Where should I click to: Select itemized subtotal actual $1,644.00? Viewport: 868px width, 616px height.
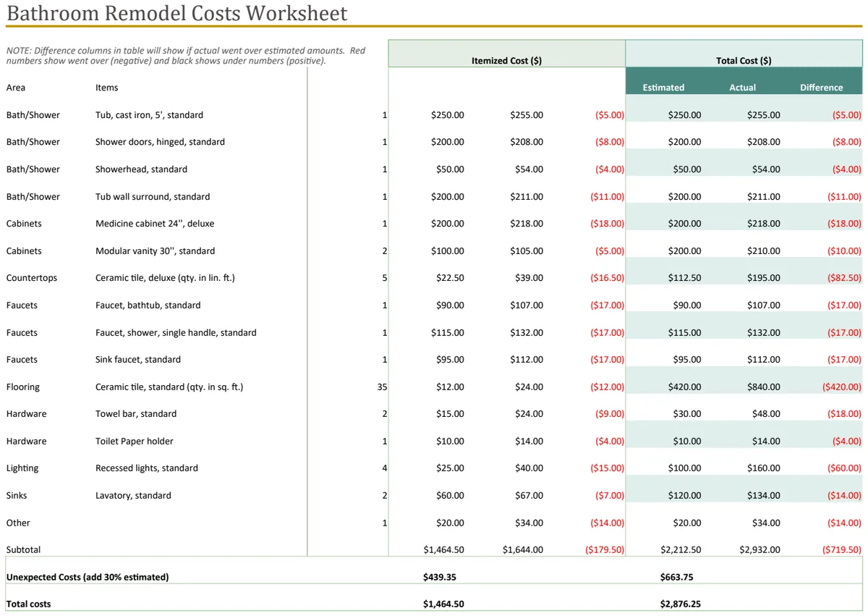click(x=522, y=550)
